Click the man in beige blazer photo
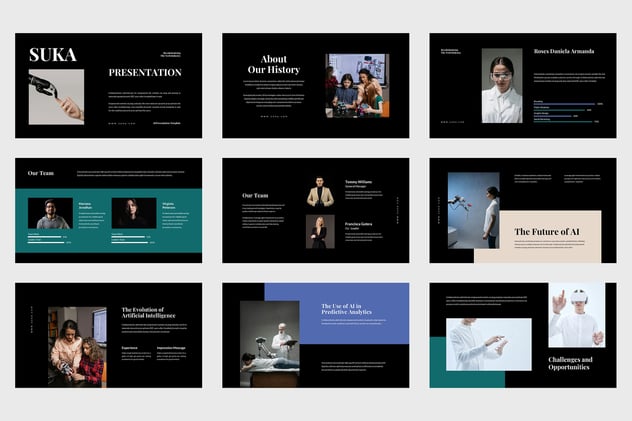This screenshot has height=421, width=632. [320, 192]
